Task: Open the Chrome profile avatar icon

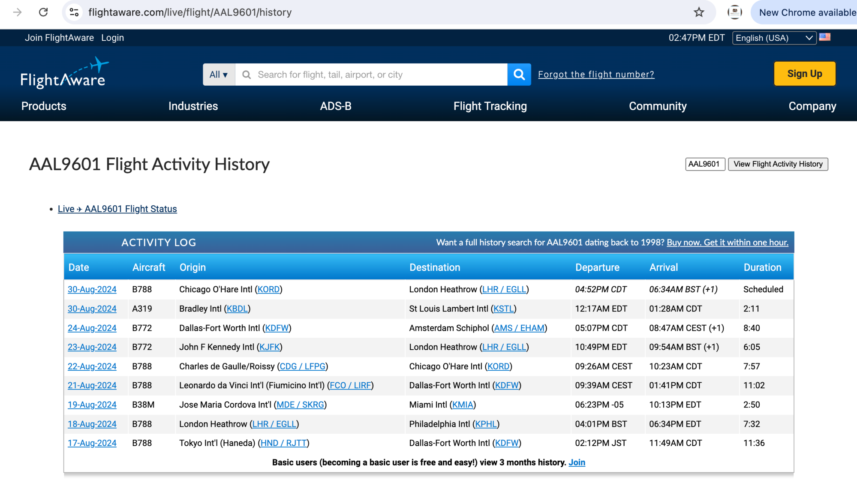Action: (x=734, y=12)
